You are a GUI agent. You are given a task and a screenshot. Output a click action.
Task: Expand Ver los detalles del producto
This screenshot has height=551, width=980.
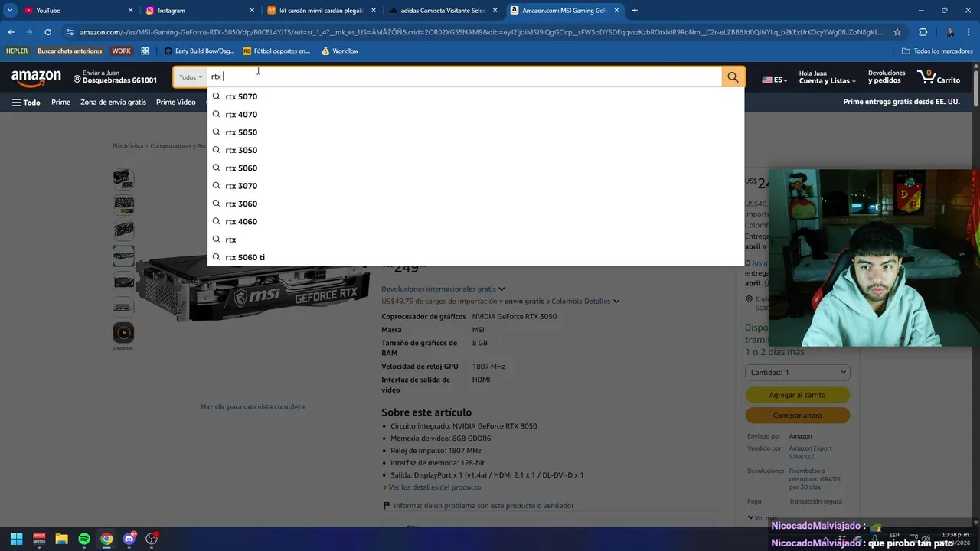click(433, 487)
